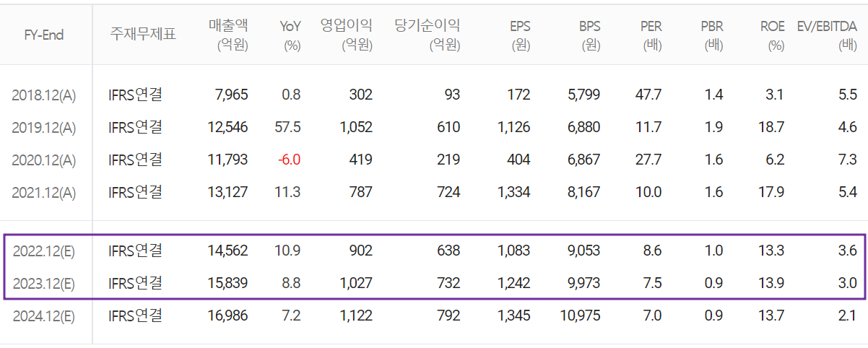Click the ROE (%) column header
This screenshot has height=348, width=868.
pos(773,35)
